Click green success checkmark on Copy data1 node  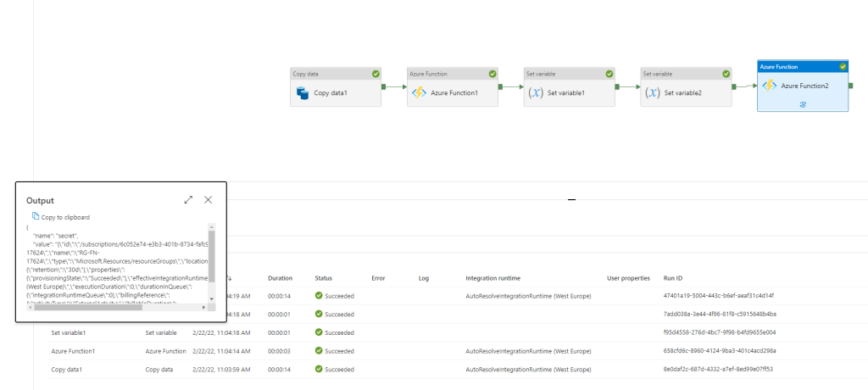pyautogui.click(x=375, y=74)
